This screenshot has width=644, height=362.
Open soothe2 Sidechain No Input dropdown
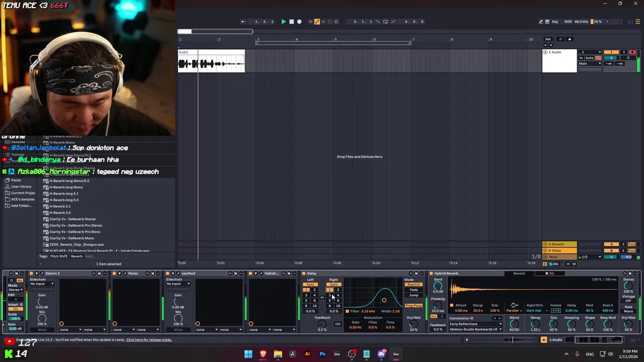click(x=178, y=284)
